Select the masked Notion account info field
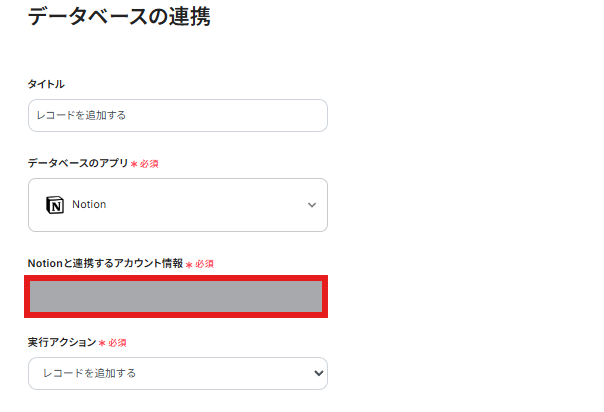 (x=177, y=297)
